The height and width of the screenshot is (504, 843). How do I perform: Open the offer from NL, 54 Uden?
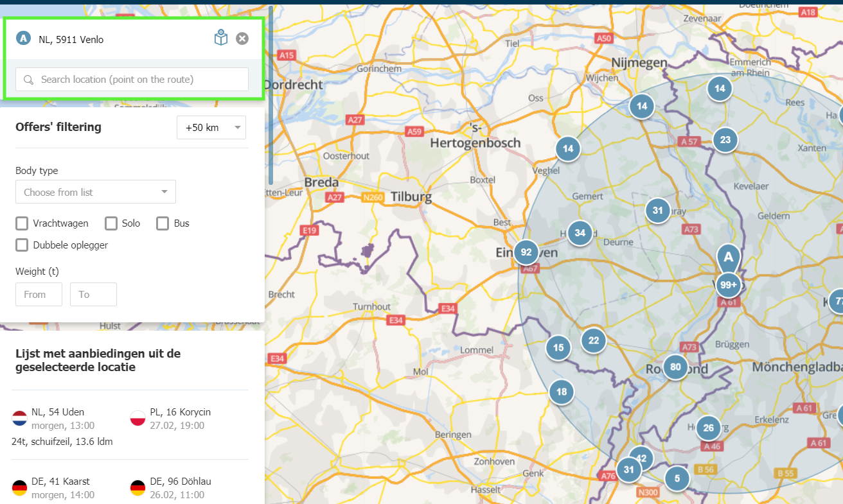coord(58,412)
